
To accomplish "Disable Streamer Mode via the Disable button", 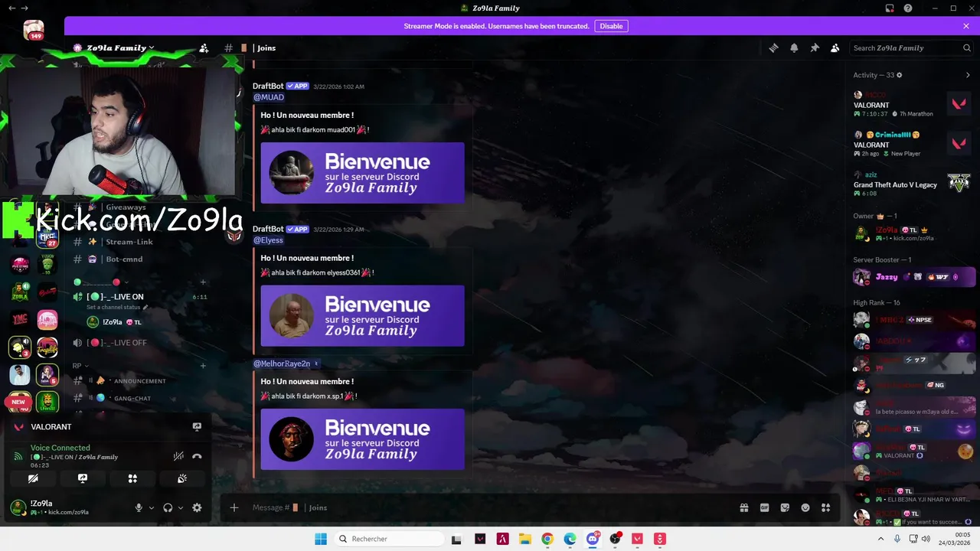I will click(x=611, y=26).
